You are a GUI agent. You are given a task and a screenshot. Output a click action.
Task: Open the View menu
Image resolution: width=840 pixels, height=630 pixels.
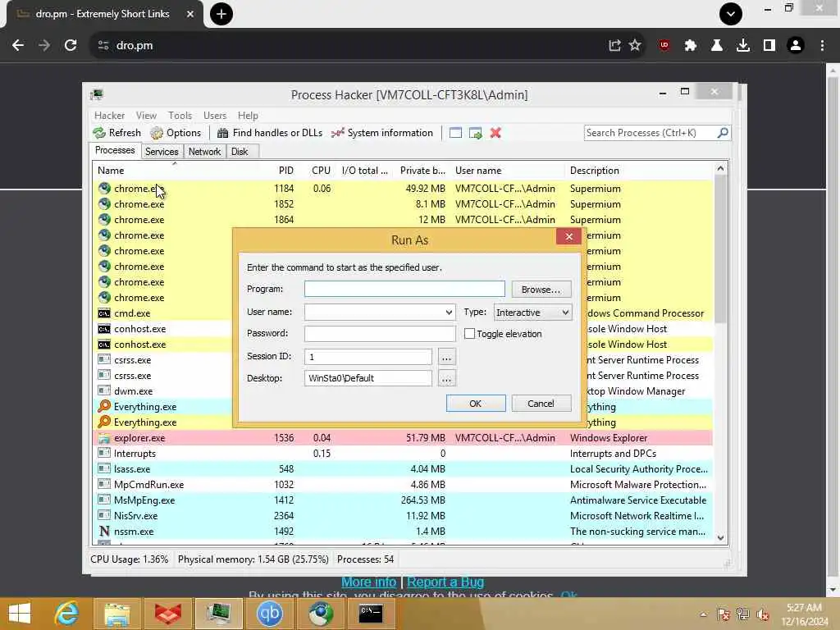tap(146, 116)
